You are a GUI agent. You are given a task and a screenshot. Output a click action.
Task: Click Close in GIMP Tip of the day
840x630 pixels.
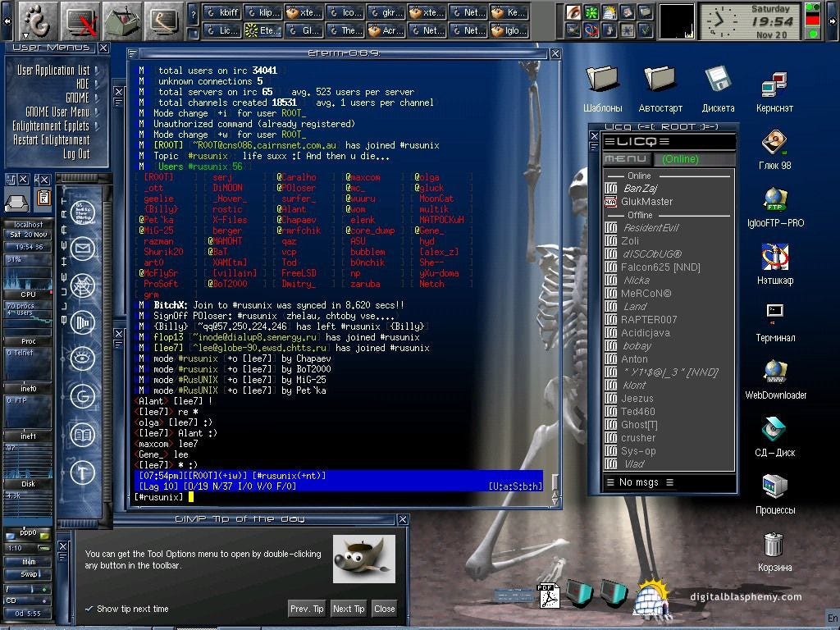[385, 609]
